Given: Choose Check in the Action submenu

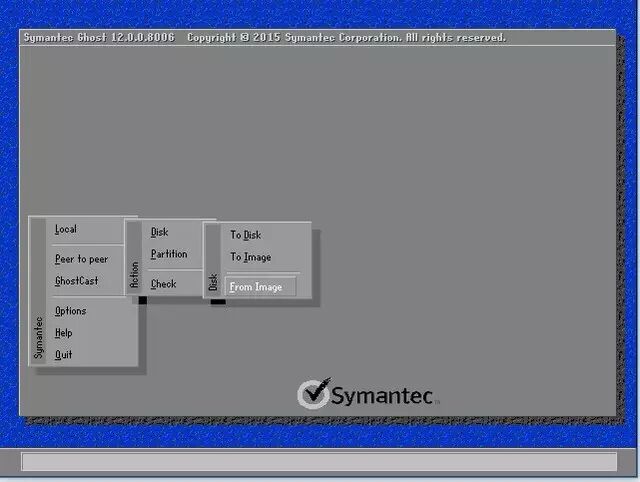Looking at the screenshot, I should (163, 284).
